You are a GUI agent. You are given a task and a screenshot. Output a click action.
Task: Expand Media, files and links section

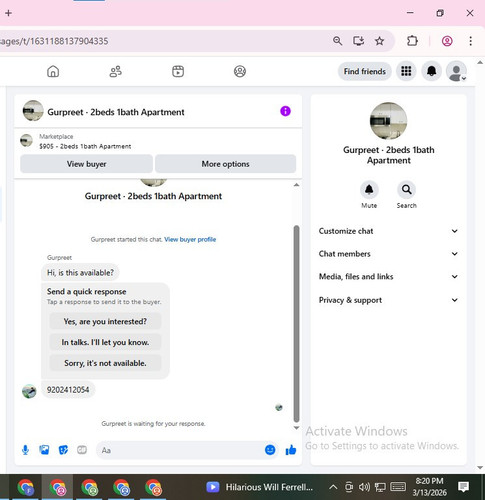pyautogui.click(x=388, y=277)
